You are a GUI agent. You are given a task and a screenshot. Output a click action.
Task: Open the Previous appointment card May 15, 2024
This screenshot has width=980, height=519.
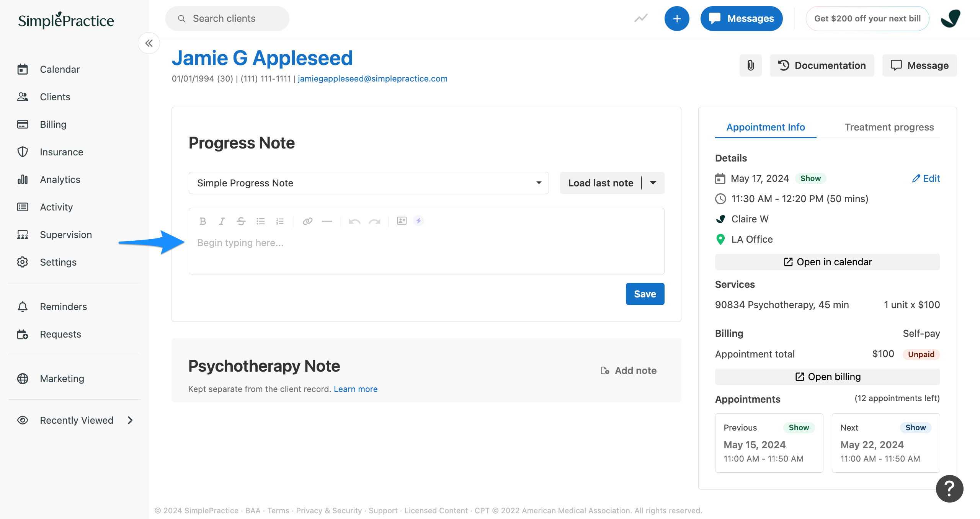point(769,443)
